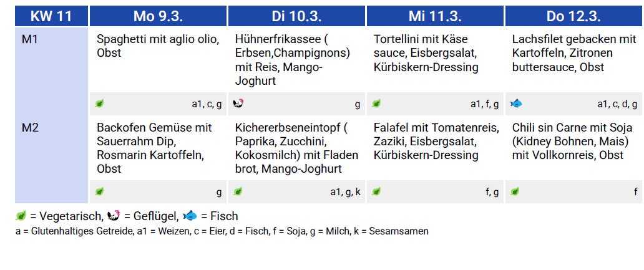Screen dimensions: 644x270
Task: Click the Geflügel legend poultry icon
Action: click(114, 216)
